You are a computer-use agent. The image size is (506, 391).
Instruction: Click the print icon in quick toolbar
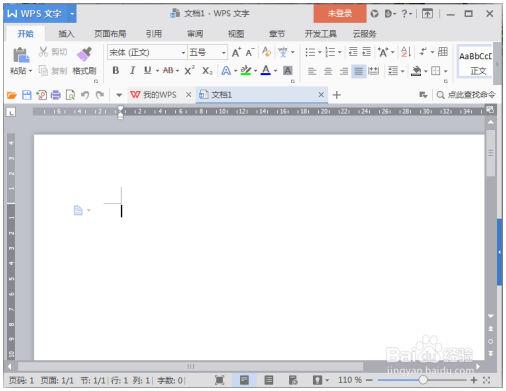(x=56, y=95)
